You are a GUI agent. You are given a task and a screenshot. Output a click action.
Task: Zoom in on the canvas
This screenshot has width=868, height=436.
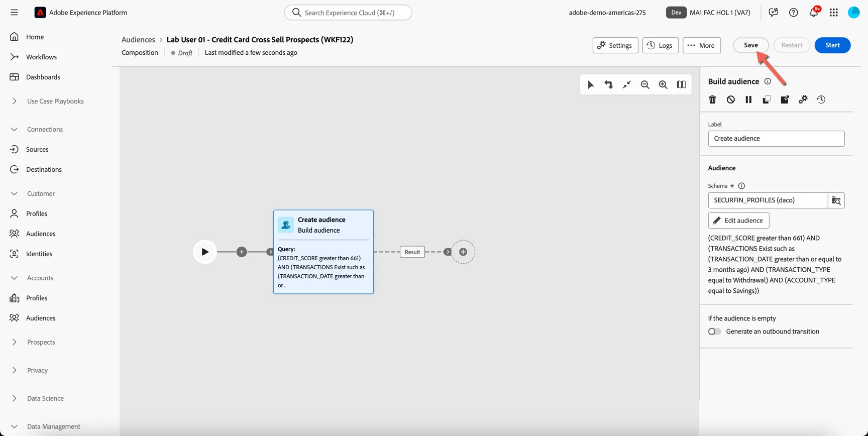pos(663,85)
